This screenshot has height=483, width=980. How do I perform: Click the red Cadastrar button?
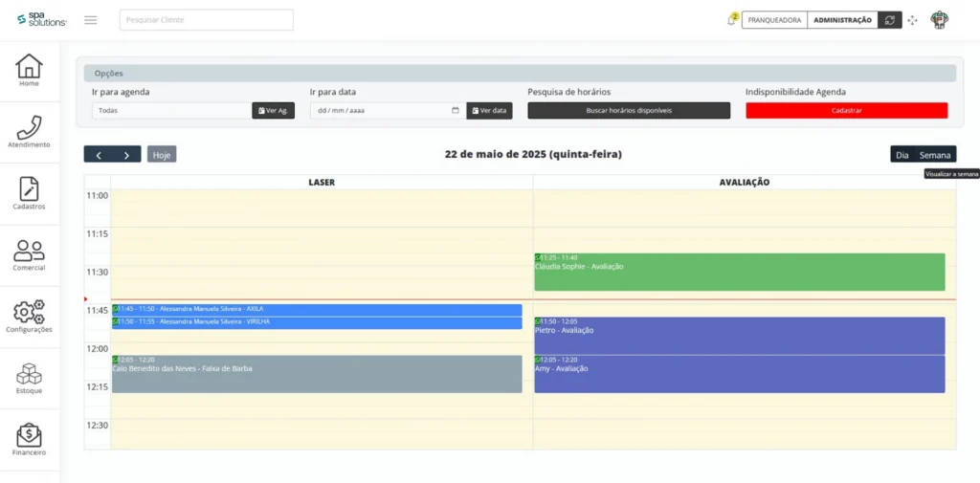pyautogui.click(x=846, y=111)
